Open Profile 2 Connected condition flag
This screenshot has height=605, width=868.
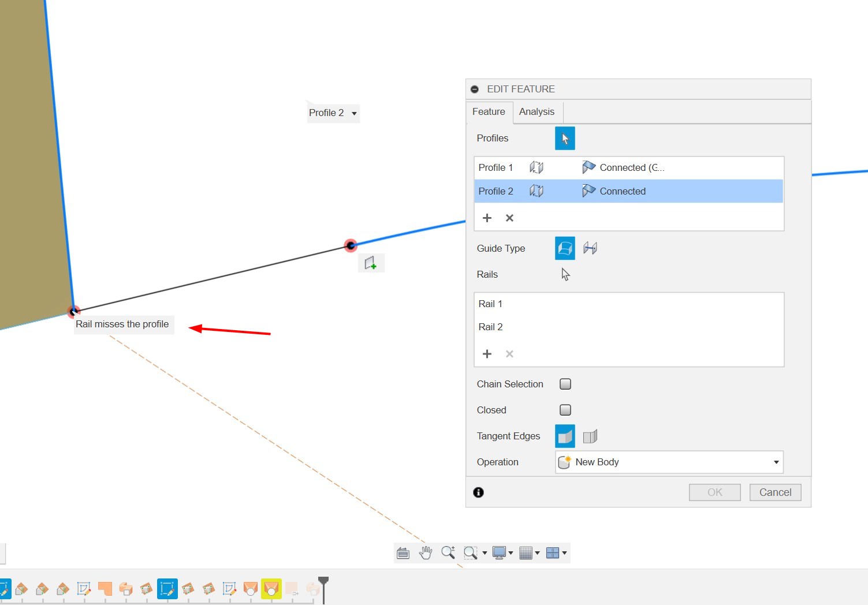pyautogui.click(x=588, y=191)
